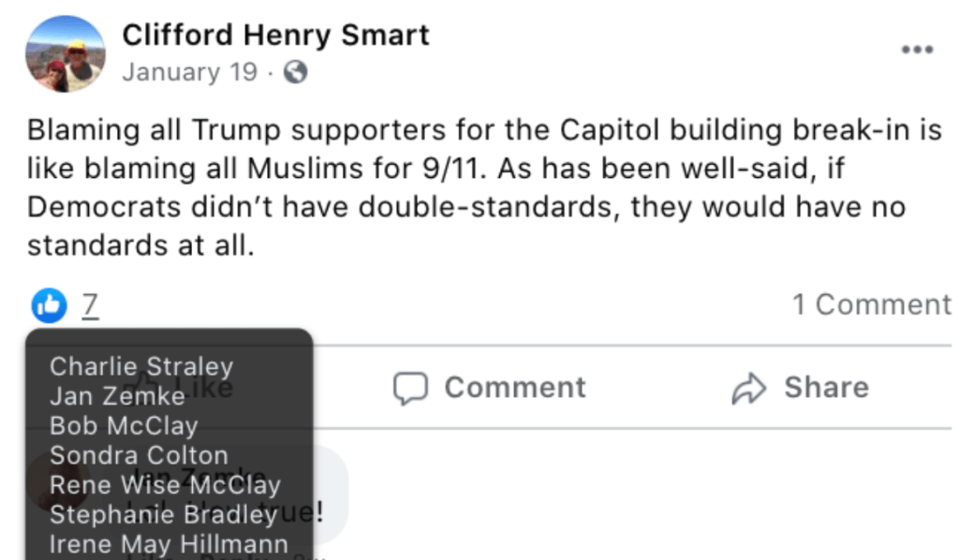Screen dimensions: 959x560
Task: Click the speech bubble Comment icon
Action: [x=410, y=389]
